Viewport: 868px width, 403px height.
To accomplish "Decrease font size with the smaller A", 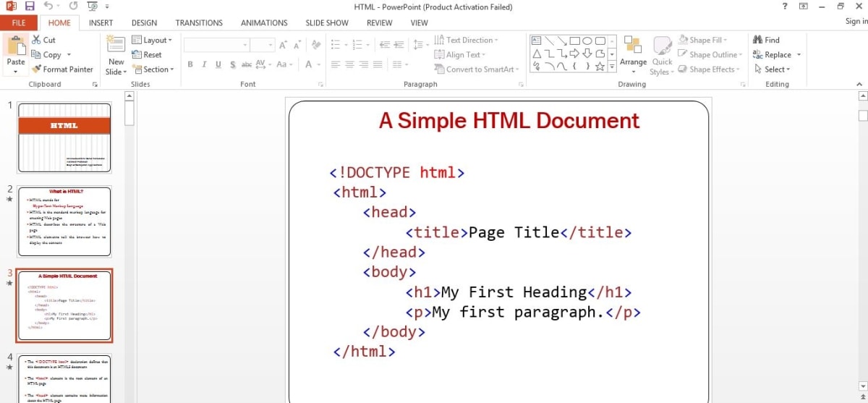I will (298, 45).
